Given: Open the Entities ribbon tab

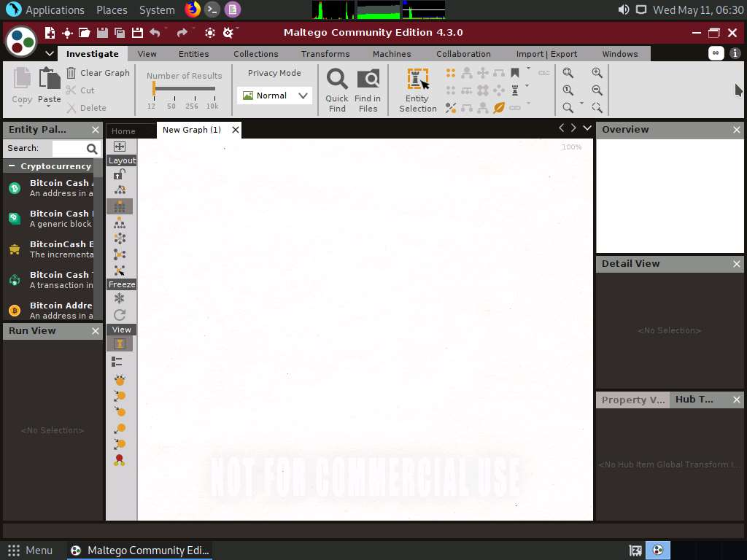Looking at the screenshot, I should point(193,54).
